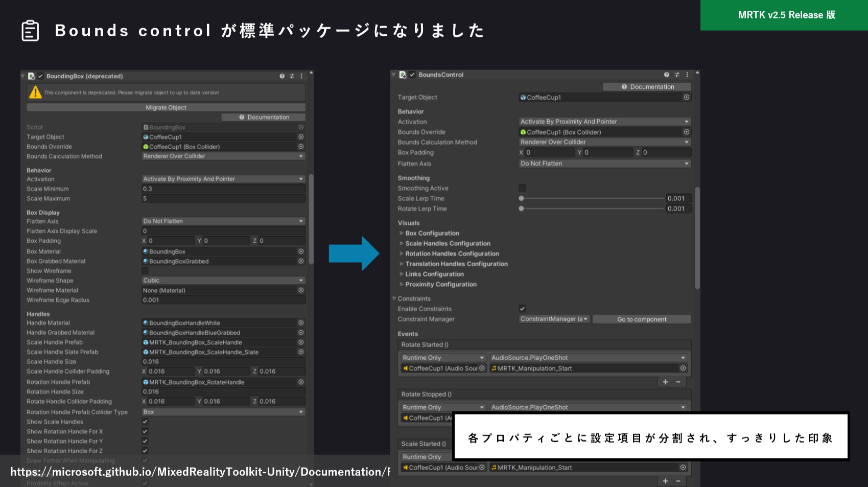Click the Scale Lerp Time slider handle

521,198
